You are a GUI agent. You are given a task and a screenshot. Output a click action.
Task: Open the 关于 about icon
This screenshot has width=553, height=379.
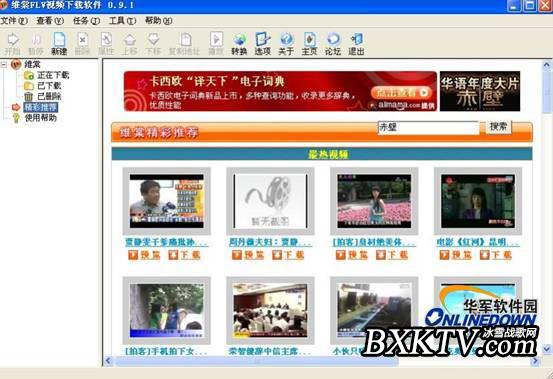click(x=286, y=44)
